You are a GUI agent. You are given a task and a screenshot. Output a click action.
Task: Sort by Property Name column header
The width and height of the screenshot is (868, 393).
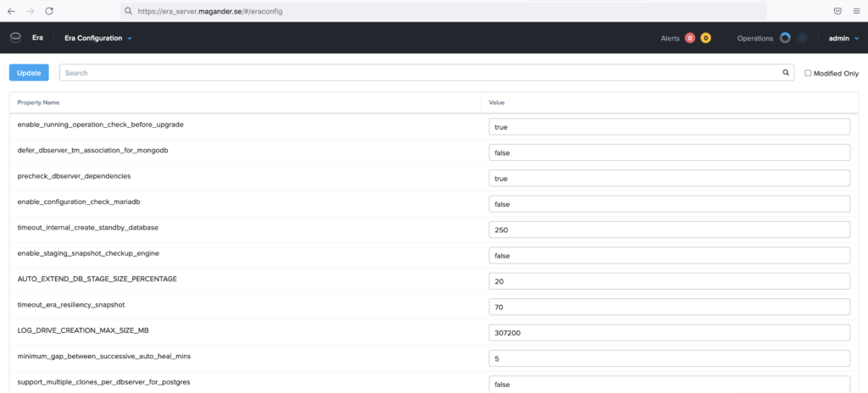(x=39, y=102)
